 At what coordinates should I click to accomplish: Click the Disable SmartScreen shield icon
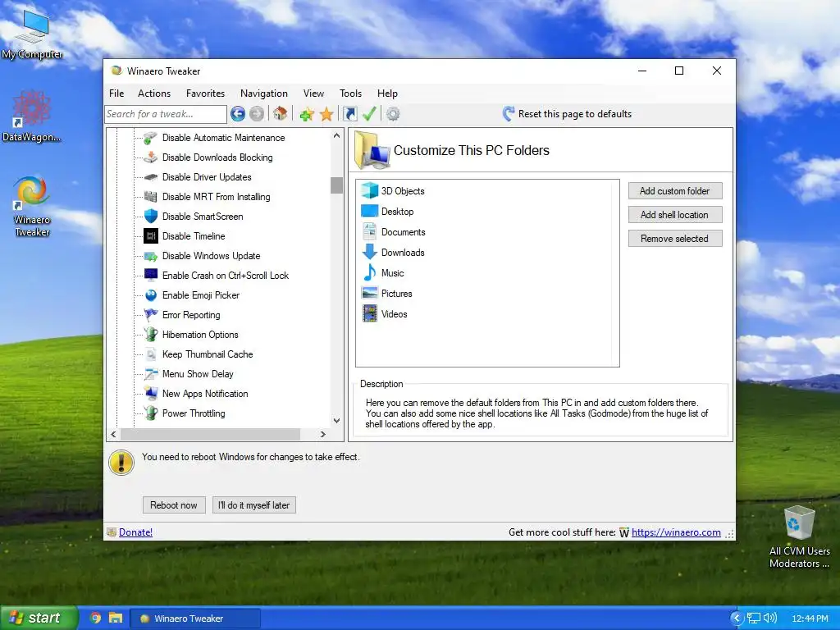(x=151, y=216)
